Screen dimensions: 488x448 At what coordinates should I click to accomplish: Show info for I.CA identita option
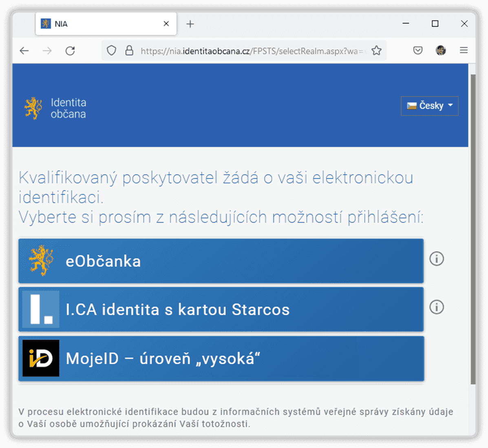pyautogui.click(x=437, y=307)
